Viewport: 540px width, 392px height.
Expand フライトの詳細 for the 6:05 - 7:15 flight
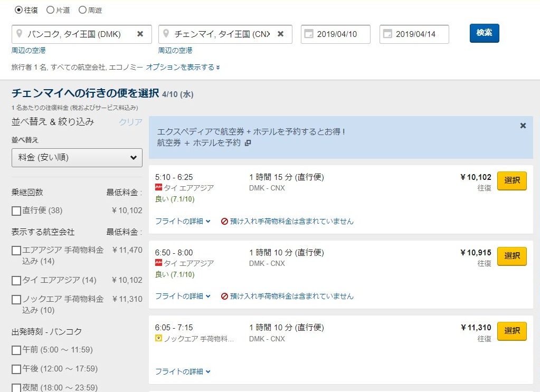pos(183,371)
